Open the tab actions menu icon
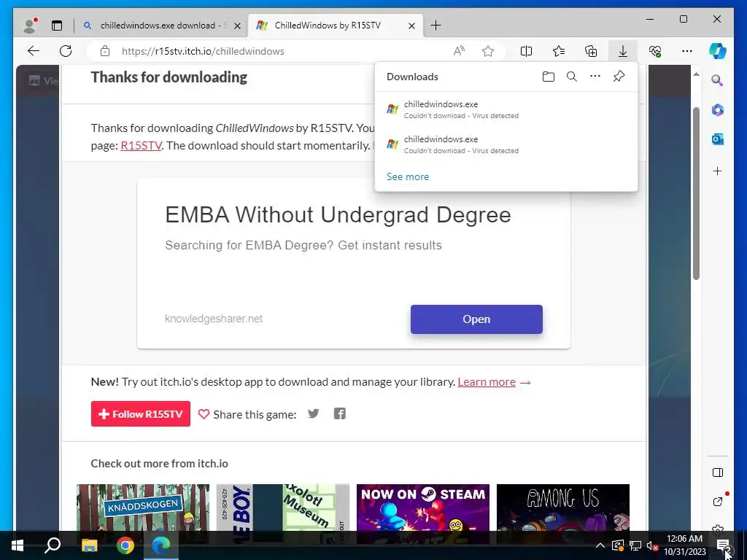The height and width of the screenshot is (560, 747). pos(57,26)
